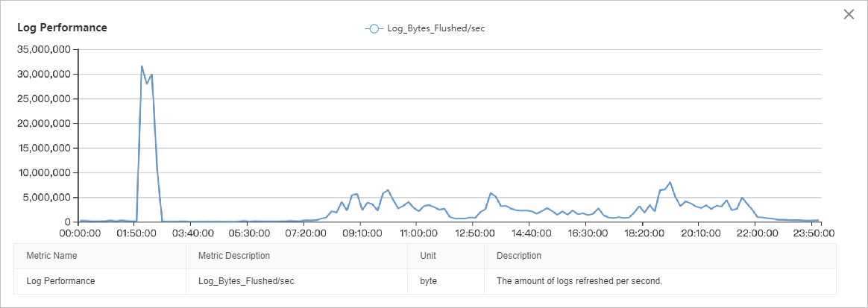
Task: Select the 25,000,000 y-axis label
Action: coord(44,98)
